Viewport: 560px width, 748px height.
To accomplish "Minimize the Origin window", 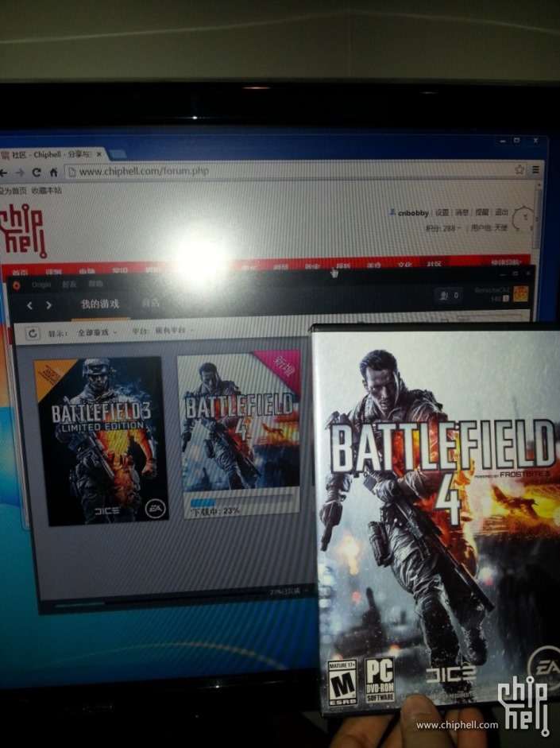I will [501, 273].
